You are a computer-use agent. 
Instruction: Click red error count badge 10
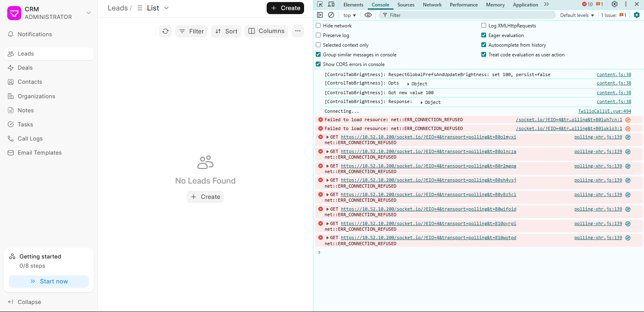tap(588, 4)
